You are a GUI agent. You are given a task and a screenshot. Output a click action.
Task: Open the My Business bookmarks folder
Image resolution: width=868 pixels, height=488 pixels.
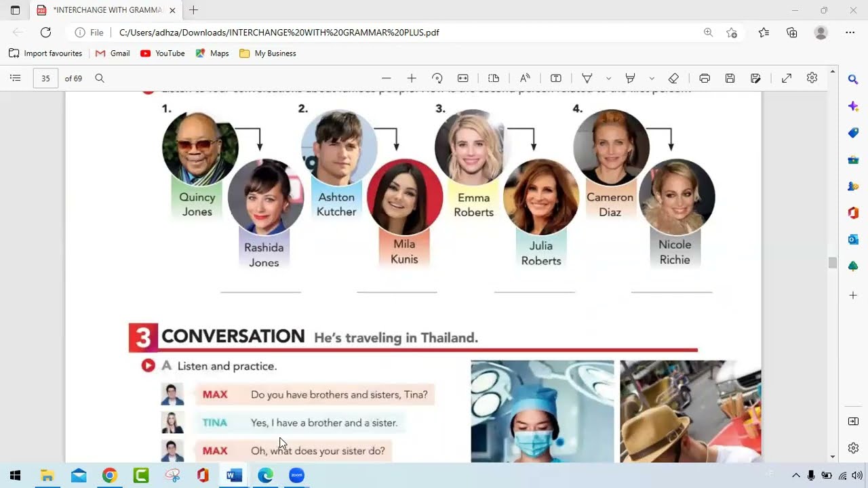click(x=268, y=54)
